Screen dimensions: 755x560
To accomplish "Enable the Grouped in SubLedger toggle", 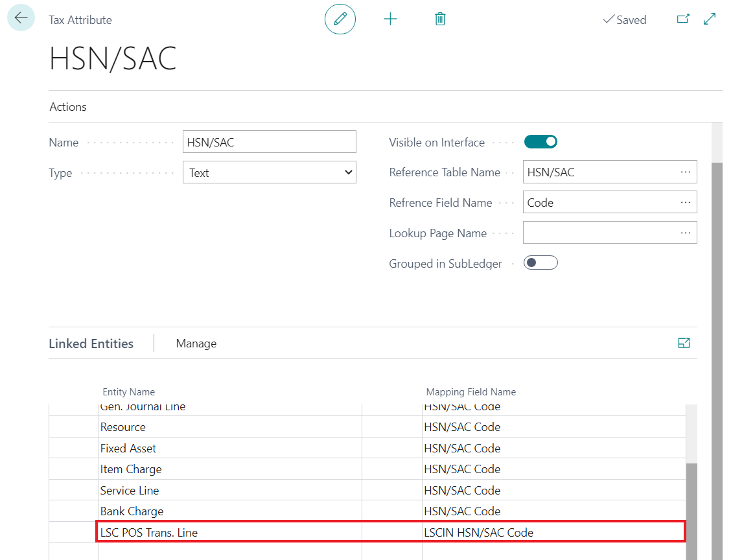I will [x=540, y=262].
